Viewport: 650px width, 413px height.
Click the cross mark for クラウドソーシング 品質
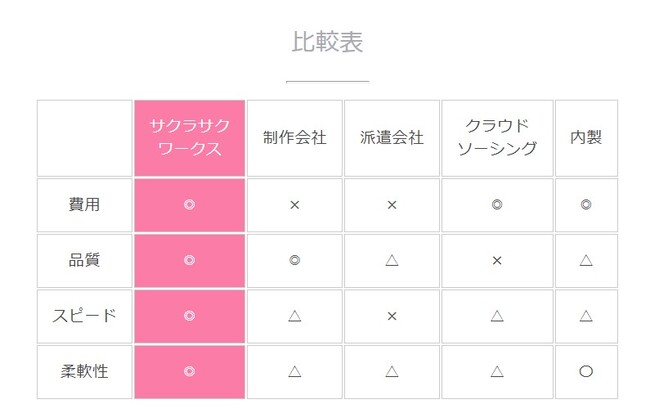tap(497, 260)
